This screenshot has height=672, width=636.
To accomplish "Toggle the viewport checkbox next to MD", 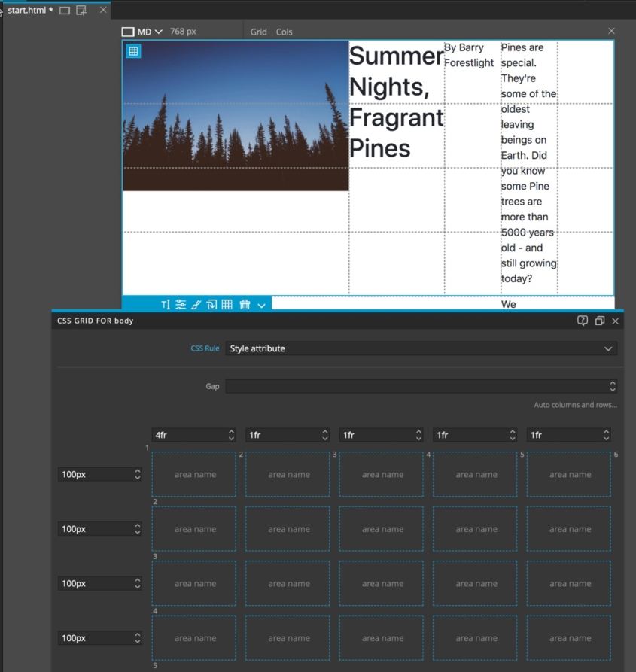I will 126,32.
